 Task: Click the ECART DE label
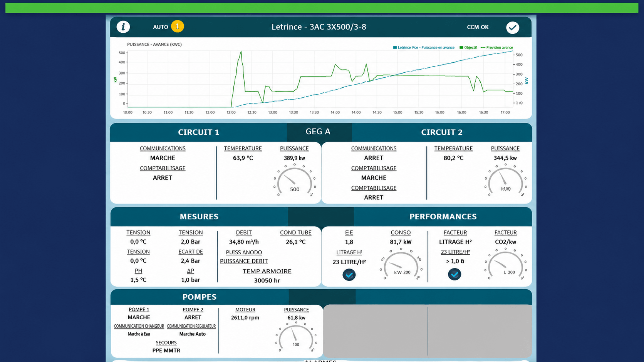tap(191, 252)
